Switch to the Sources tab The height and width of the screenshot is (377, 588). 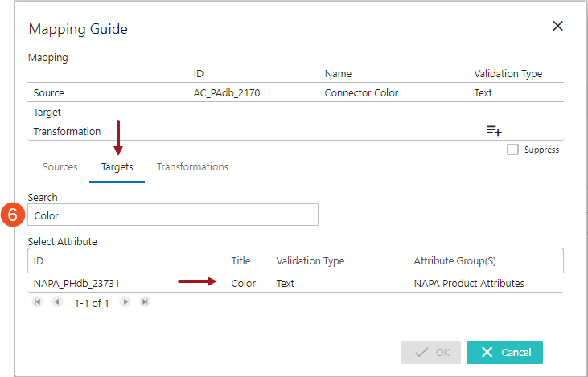(x=60, y=167)
